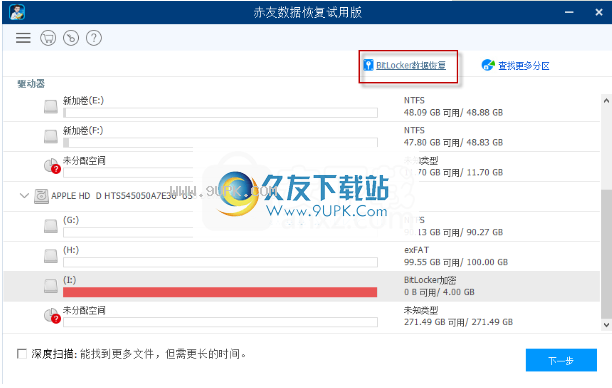Click the shopping cart purchase icon
This screenshot has height=388, width=612.
(x=48, y=38)
